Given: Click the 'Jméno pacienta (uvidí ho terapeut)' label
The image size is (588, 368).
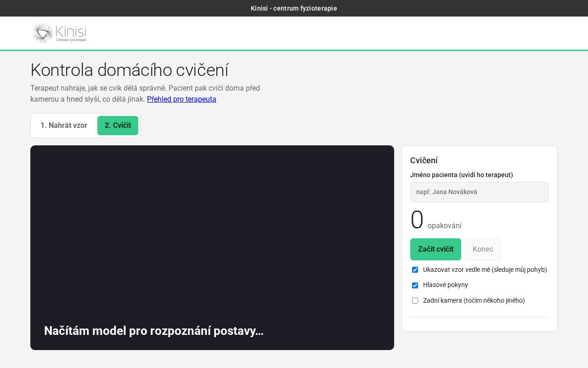Looking at the screenshot, I should (462, 175).
